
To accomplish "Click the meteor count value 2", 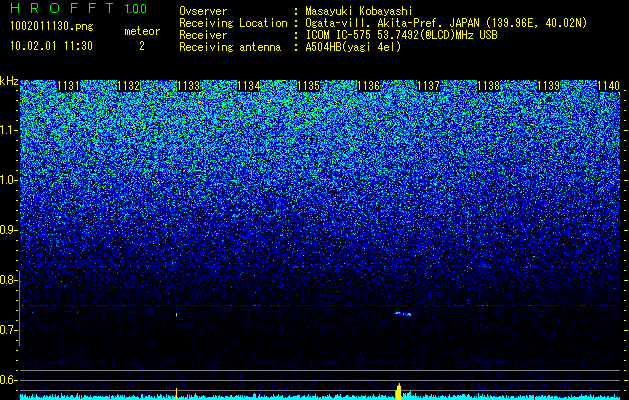I will [142, 46].
